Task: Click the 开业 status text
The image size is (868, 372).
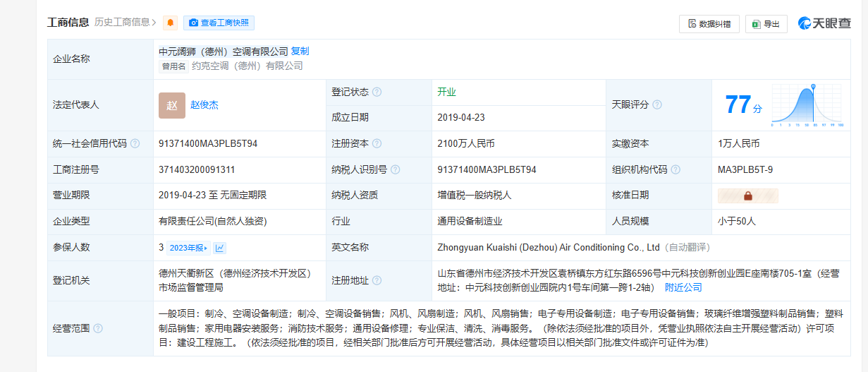Action: (446, 92)
